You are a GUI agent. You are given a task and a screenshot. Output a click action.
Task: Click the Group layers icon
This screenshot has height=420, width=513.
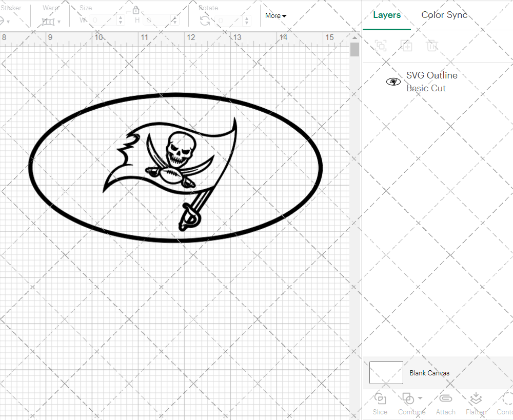tap(381, 46)
